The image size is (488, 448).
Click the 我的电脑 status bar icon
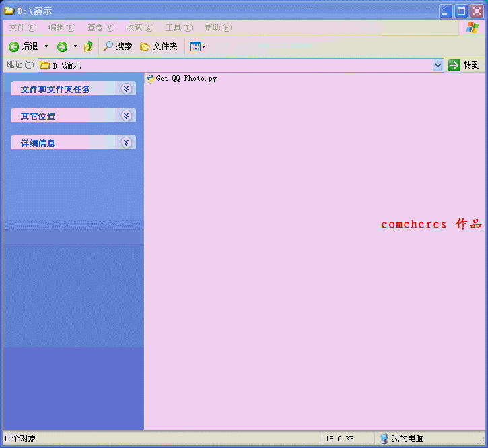pos(384,439)
